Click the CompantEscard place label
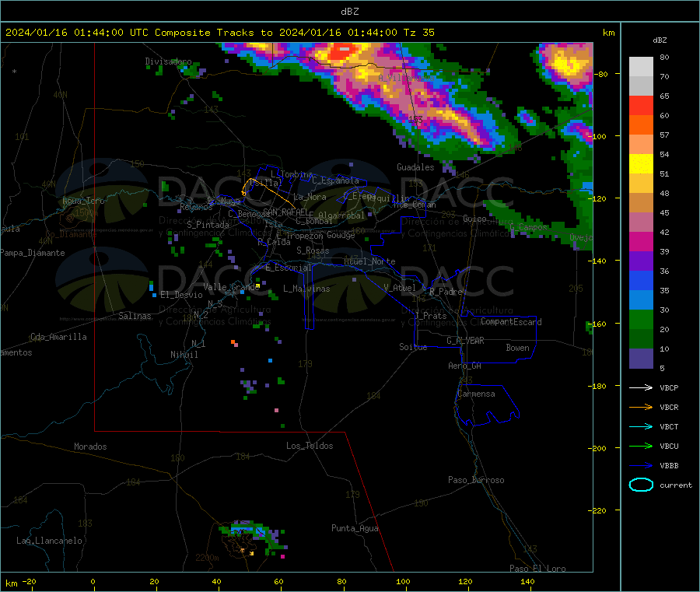700x592 pixels. pyautogui.click(x=511, y=321)
